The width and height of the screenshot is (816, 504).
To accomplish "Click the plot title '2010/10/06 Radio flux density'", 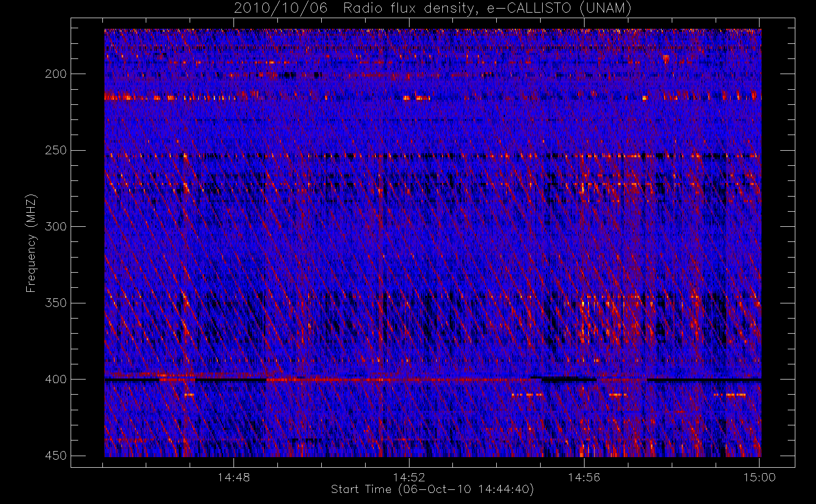I will click(x=433, y=8).
